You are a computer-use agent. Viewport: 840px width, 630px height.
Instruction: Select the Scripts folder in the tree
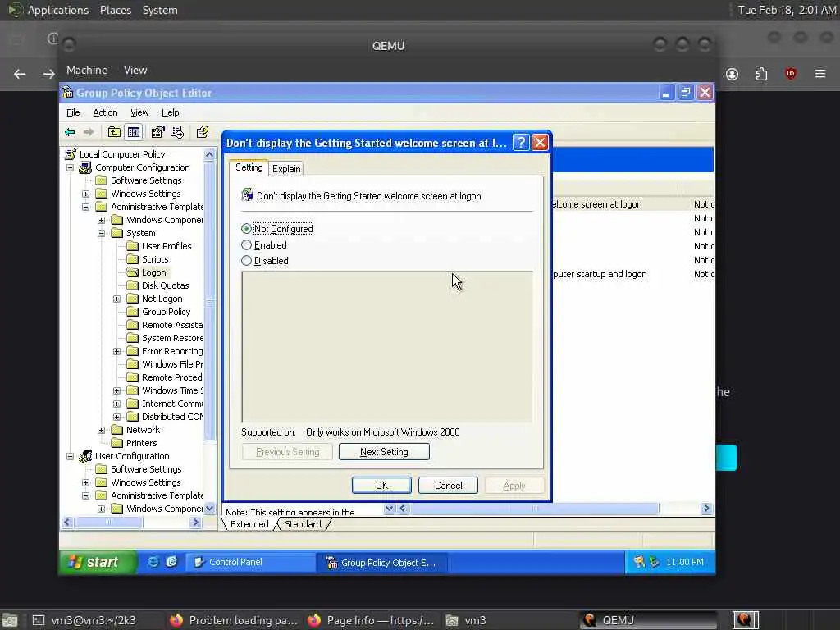click(155, 259)
